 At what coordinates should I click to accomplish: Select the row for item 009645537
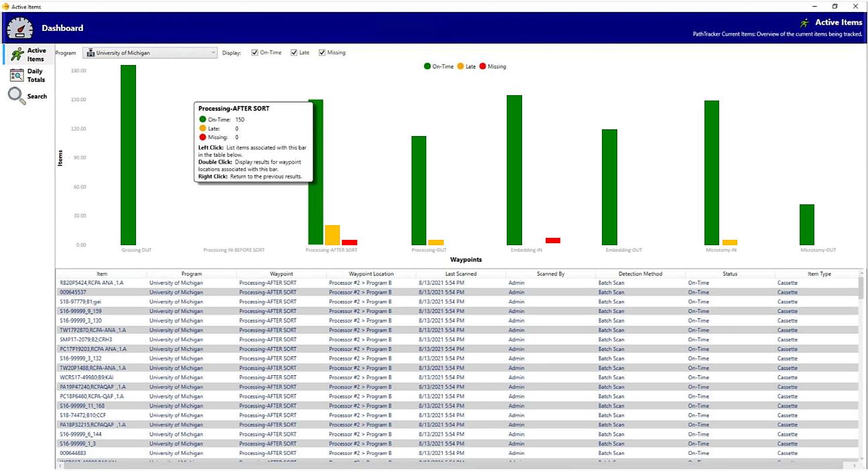click(x=457, y=292)
